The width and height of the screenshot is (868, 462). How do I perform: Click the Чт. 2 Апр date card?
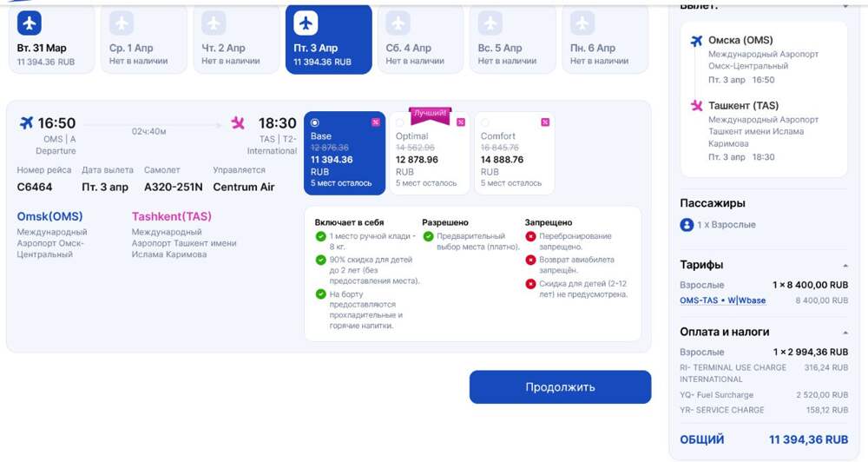pyautogui.click(x=236, y=39)
